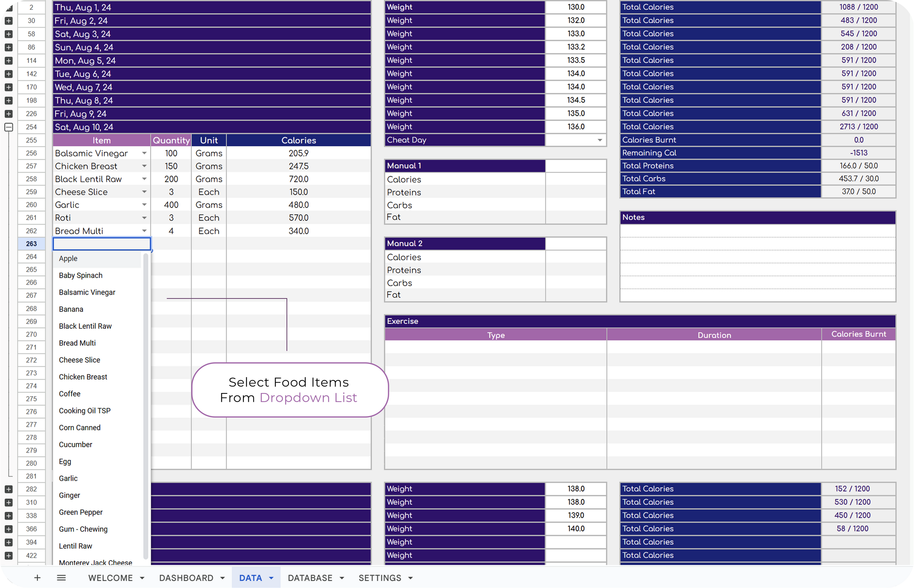Open the Cheat Day dropdown arrow
The image size is (914, 588).
coord(600,140)
